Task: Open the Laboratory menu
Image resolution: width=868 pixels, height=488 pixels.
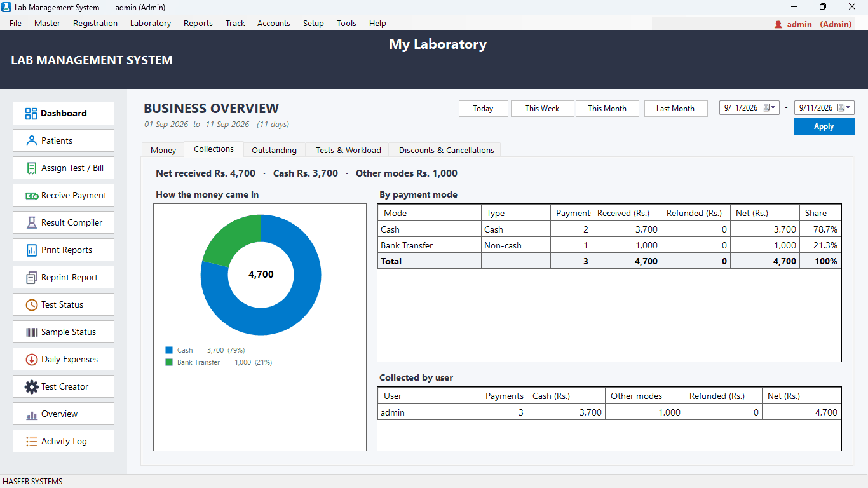Action: pyautogui.click(x=151, y=23)
